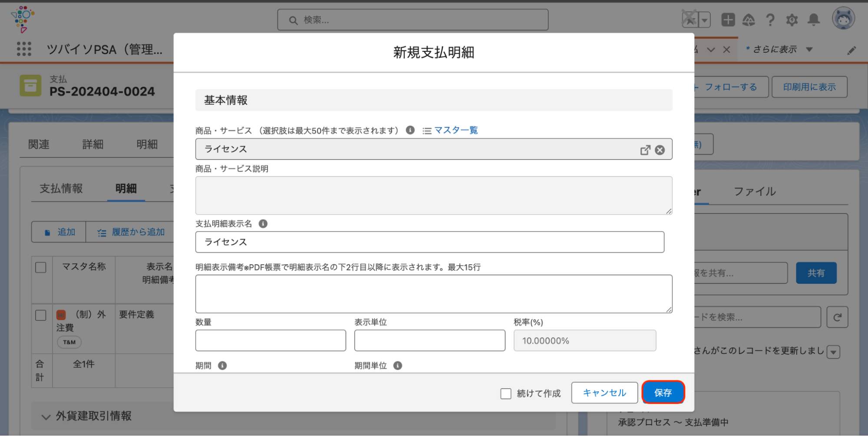Open the user avatar profile menu
This screenshot has width=868, height=436.
[x=843, y=18]
